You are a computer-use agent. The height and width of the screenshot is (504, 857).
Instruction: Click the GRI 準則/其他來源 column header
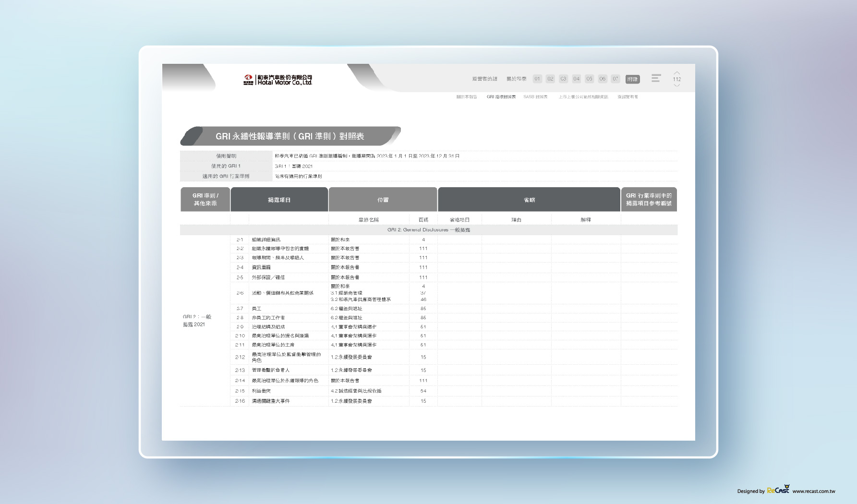click(x=205, y=200)
